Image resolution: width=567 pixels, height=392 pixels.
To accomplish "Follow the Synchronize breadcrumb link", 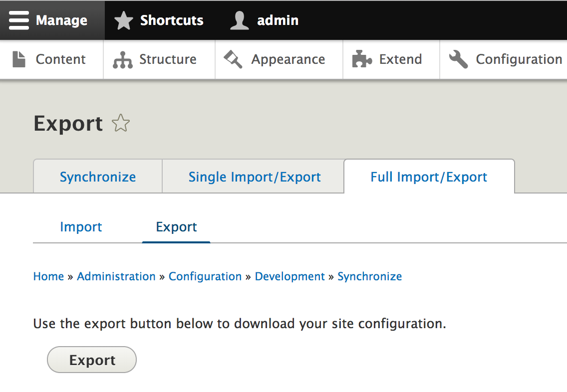I will 369,276.
